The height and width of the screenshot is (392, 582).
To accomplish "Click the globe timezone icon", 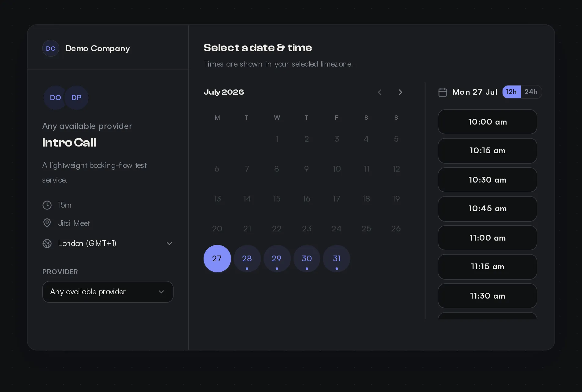I will [47, 243].
